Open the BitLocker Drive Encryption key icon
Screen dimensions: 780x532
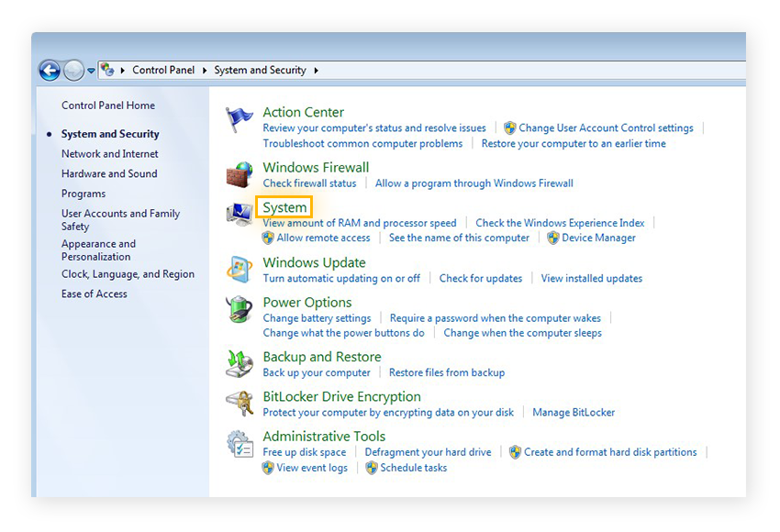tap(239, 404)
